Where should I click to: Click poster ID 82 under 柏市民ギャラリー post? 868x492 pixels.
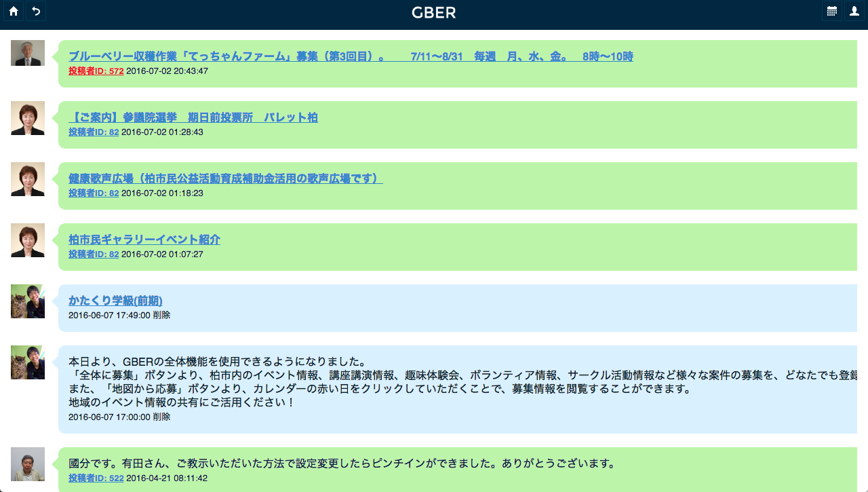click(94, 254)
